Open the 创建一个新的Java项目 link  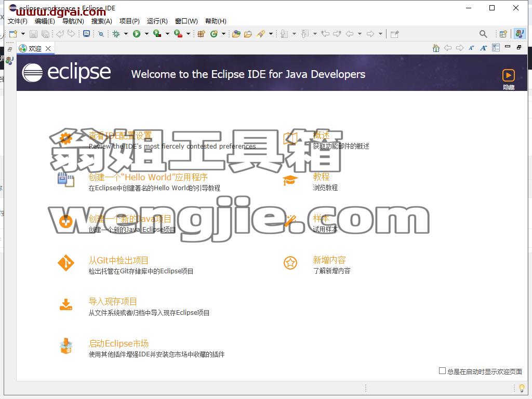[130, 219]
